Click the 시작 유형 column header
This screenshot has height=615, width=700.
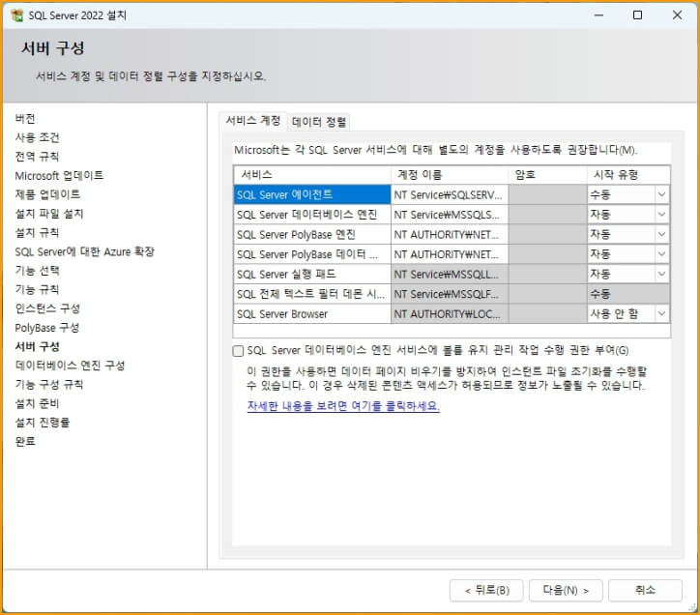tap(628, 175)
